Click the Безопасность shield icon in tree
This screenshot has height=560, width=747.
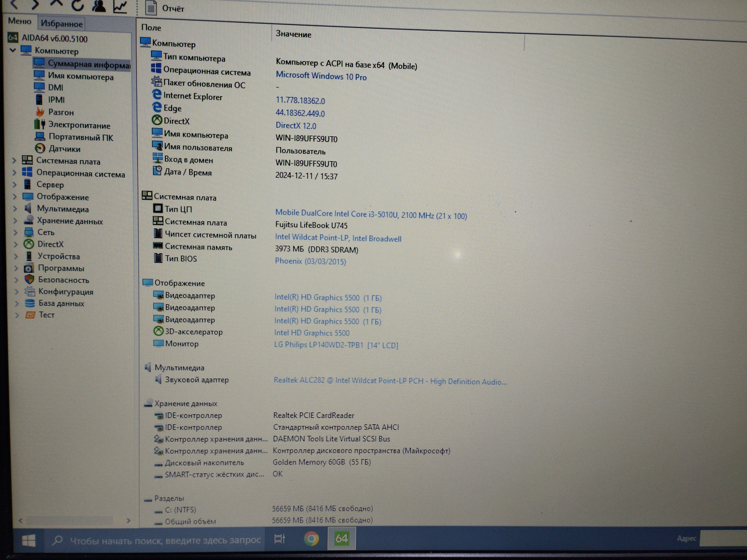coord(29,279)
